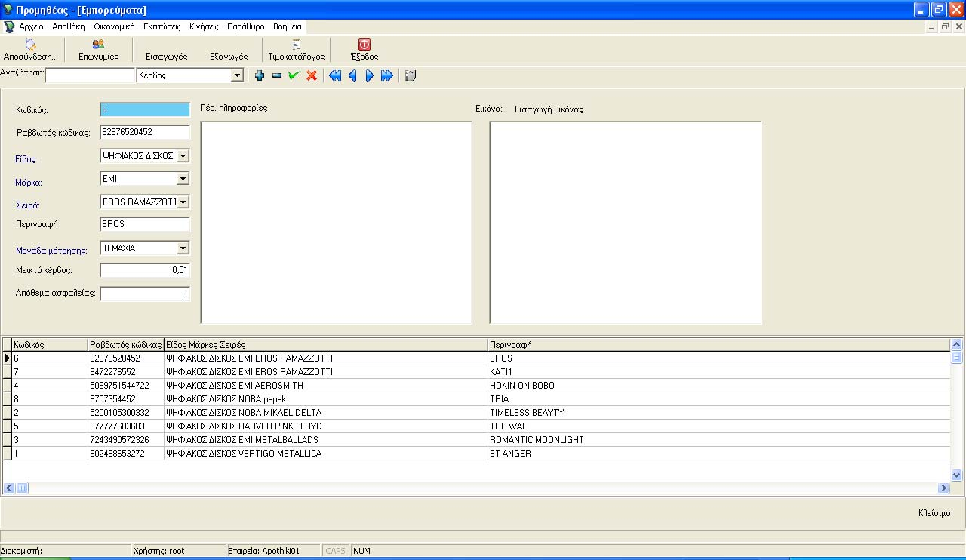Restore the inner Εμπορεύματα window

pos(945,26)
